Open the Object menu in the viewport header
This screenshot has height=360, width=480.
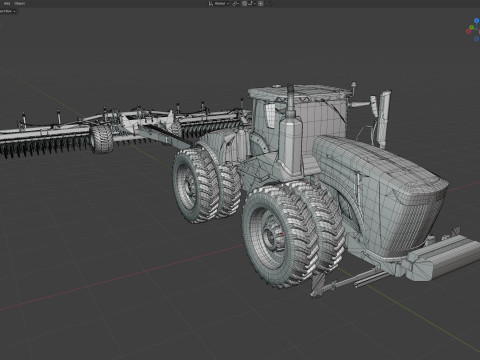[19, 4]
